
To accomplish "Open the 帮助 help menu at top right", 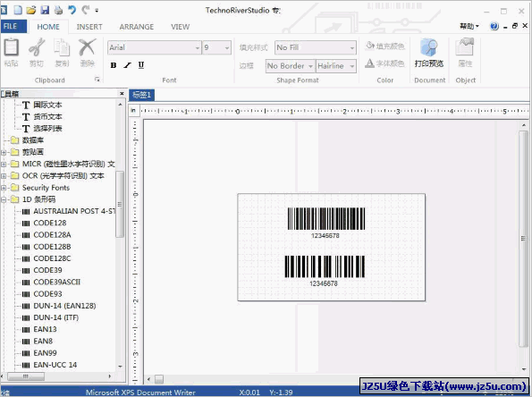I will pyautogui.click(x=469, y=26).
